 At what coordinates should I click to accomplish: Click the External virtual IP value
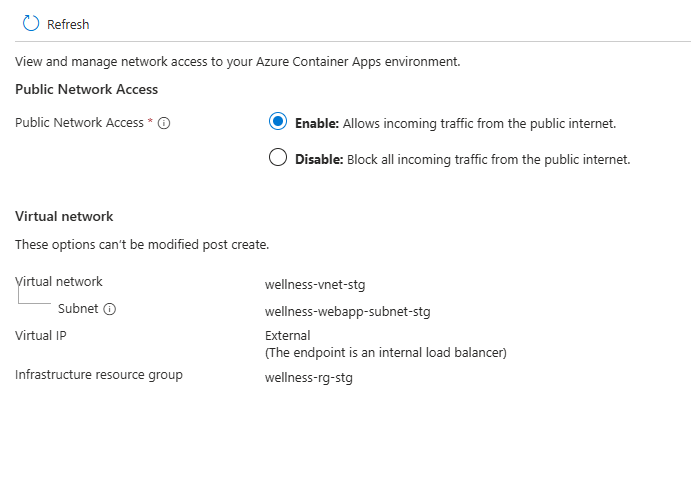[288, 336]
